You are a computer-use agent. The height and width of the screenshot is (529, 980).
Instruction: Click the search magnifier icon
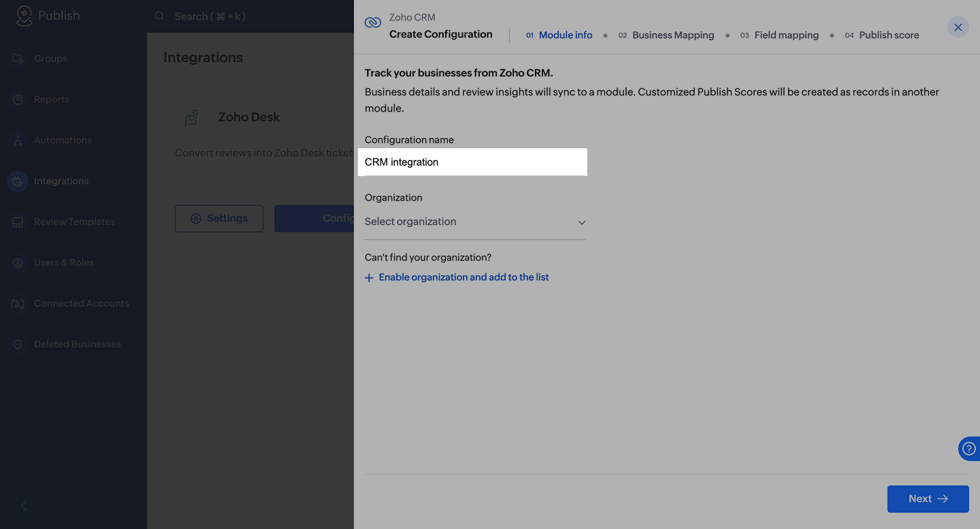coord(160,16)
